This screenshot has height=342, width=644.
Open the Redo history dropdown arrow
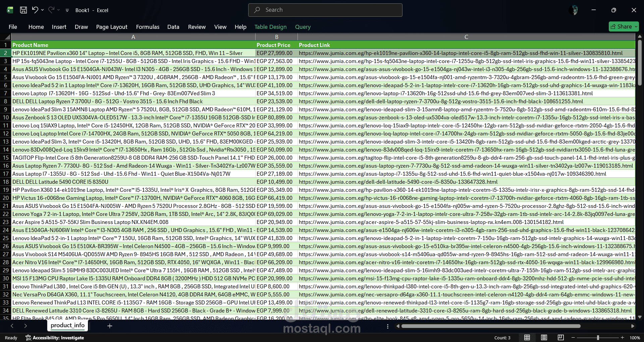pos(58,10)
